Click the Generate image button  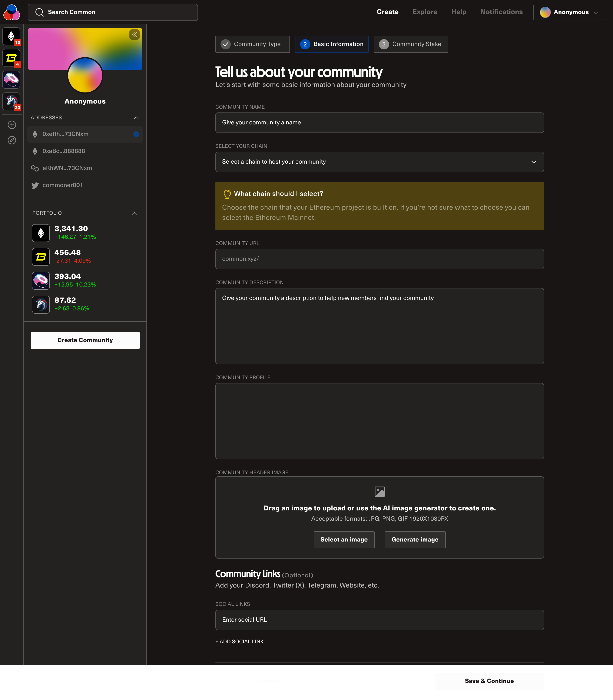(415, 539)
